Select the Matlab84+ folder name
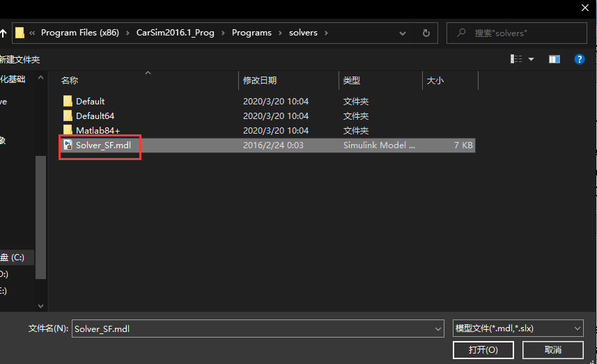Viewport: 597px width, 364px height. [98, 130]
